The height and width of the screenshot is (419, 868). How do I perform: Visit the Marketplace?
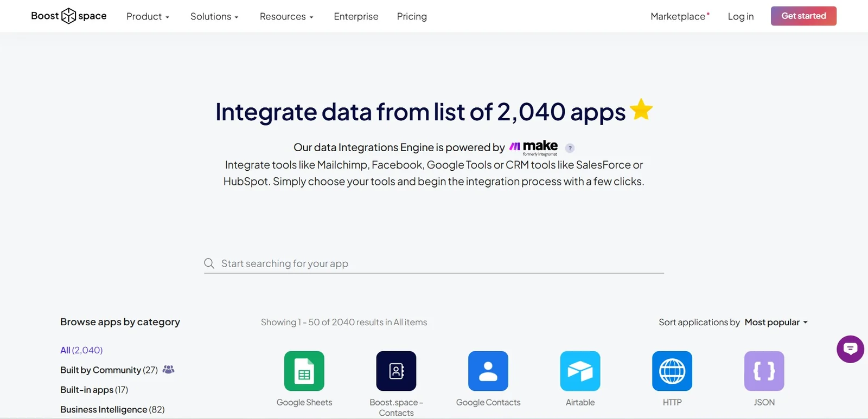680,16
